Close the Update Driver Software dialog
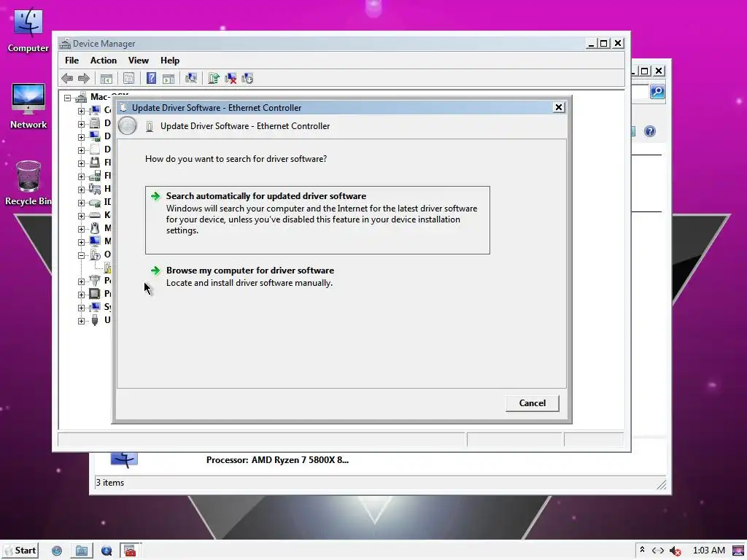This screenshot has height=560, width=747. pos(559,107)
